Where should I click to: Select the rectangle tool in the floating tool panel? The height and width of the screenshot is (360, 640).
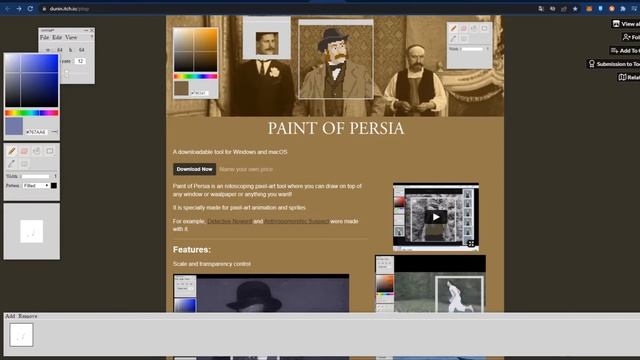(49, 151)
